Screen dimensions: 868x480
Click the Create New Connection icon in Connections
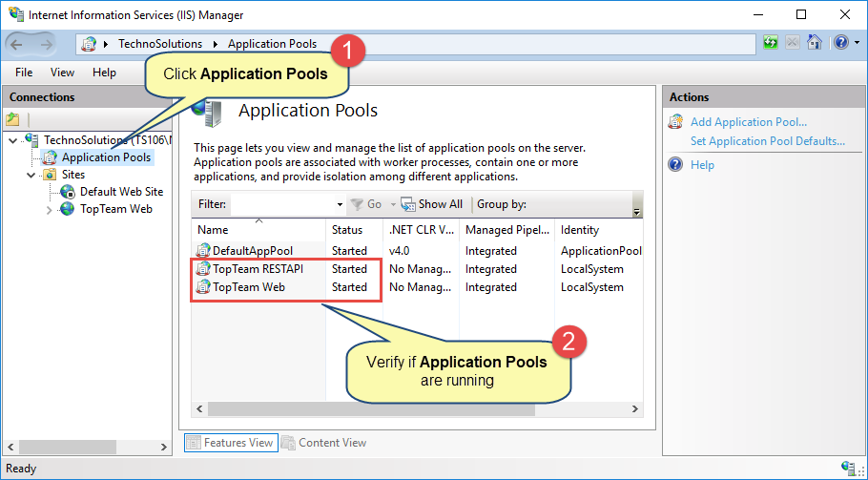(12, 119)
